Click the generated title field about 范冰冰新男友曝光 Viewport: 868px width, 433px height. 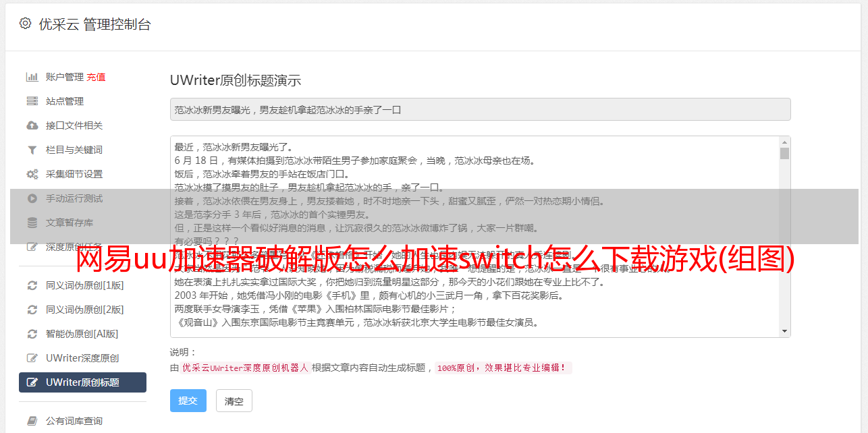point(480,109)
